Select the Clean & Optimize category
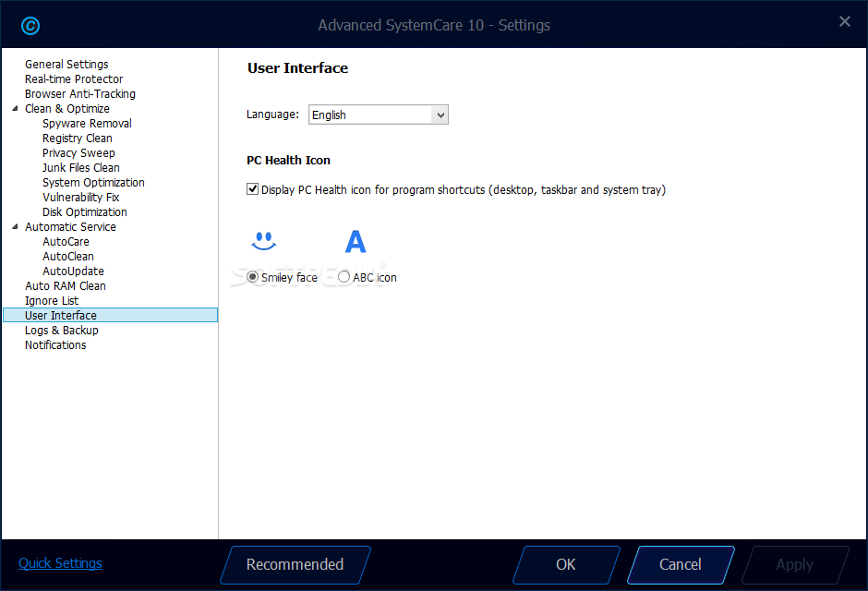 (67, 108)
